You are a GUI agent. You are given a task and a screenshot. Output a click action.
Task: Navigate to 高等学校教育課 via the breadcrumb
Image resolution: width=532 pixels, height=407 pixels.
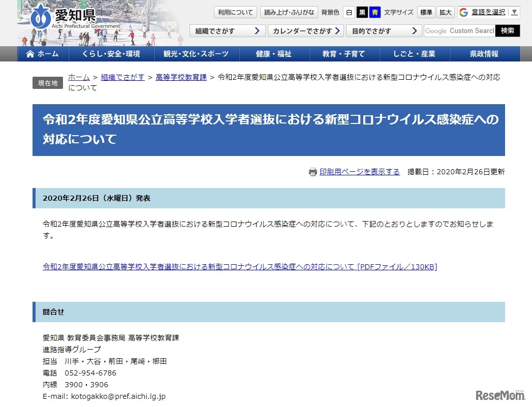pos(181,77)
